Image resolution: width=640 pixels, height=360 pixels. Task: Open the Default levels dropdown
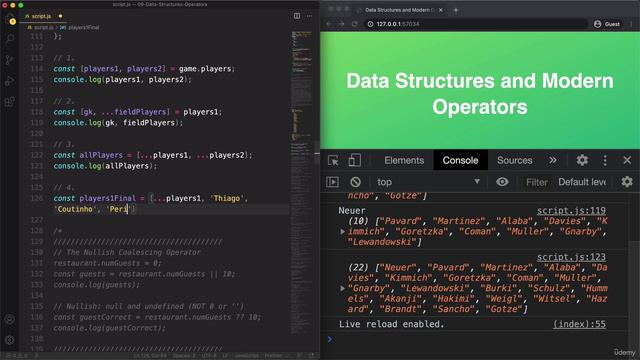(582, 182)
